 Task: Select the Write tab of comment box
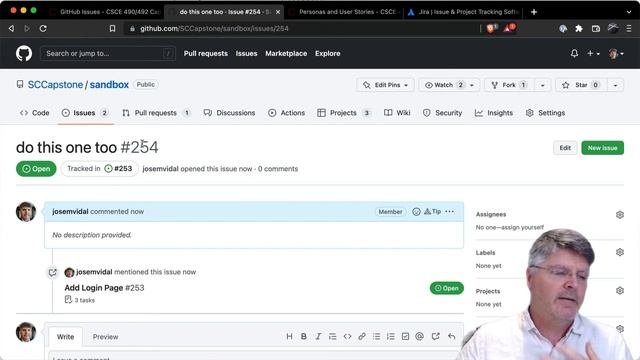click(65, 337)
